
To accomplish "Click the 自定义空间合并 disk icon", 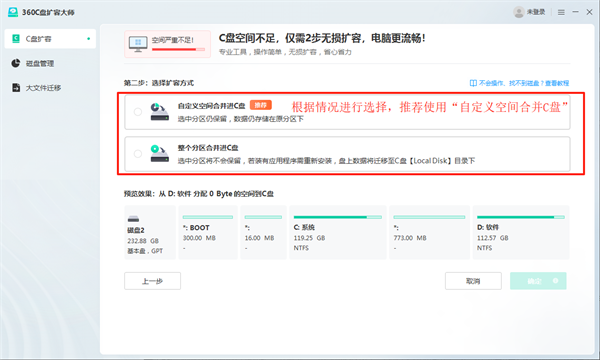I will (160, 112).
